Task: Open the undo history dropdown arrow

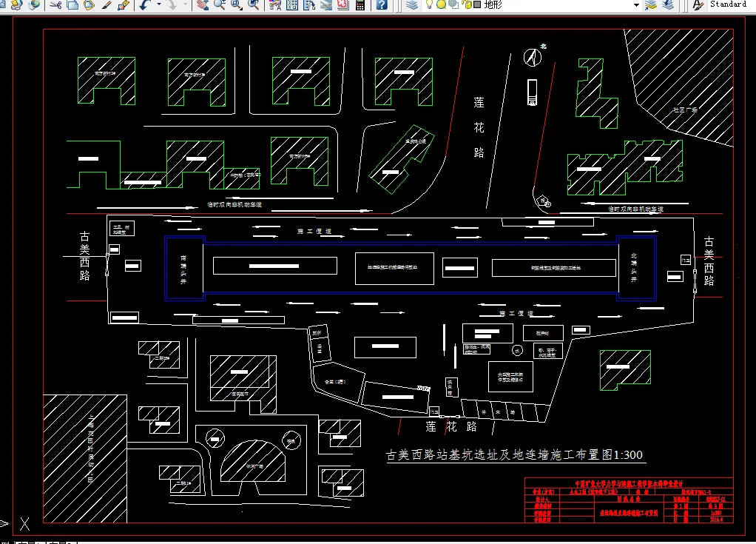Action: pyautogui.click(x=158, y=5)
